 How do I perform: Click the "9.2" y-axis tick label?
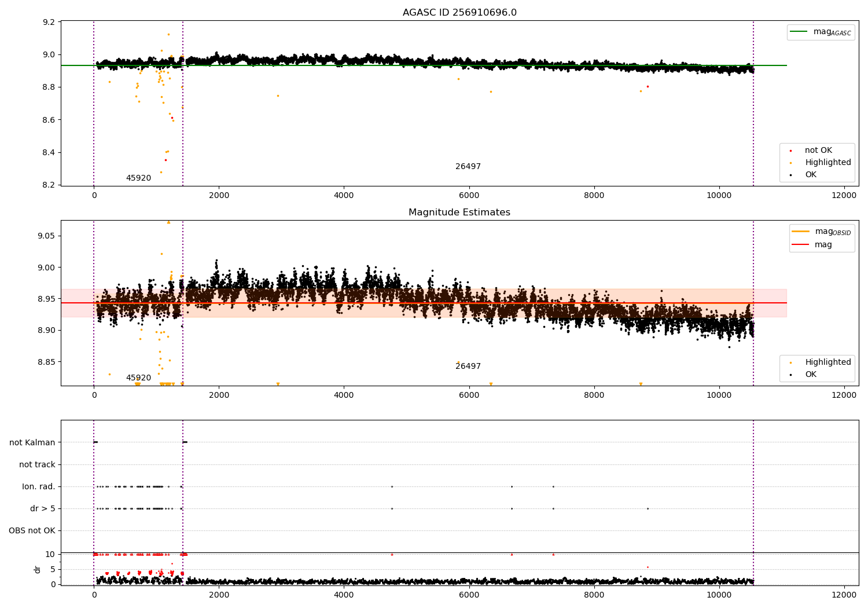tap(50, 22)
